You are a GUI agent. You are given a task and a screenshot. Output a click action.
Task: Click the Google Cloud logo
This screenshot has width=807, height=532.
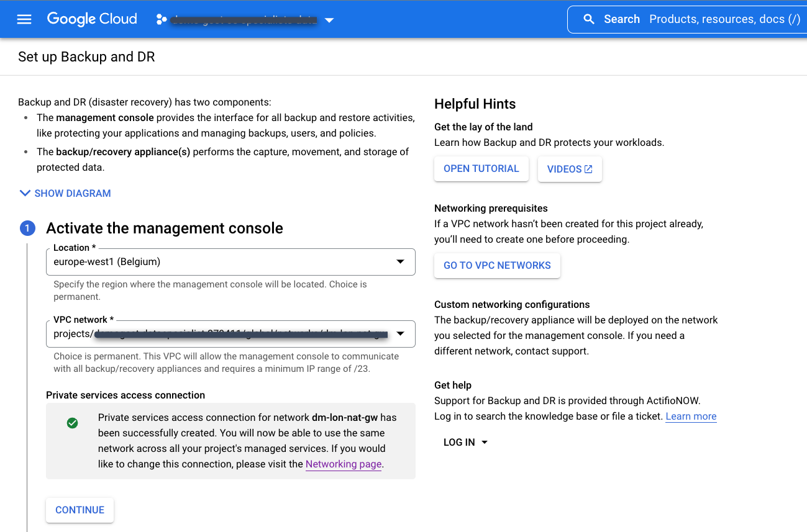coord(91,19)
